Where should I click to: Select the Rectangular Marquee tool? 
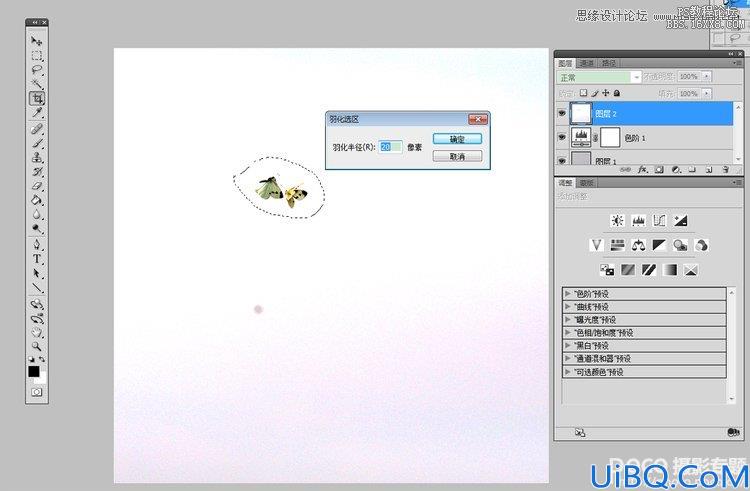click(x=37, y=55)
